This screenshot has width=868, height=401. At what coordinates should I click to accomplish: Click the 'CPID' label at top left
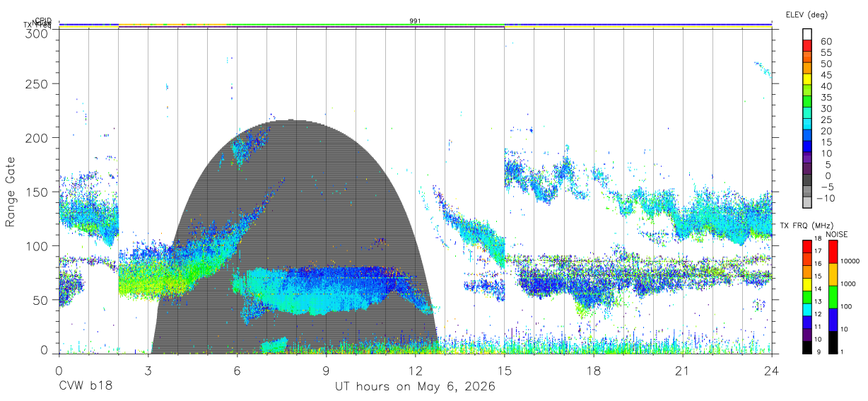(43, 21)
